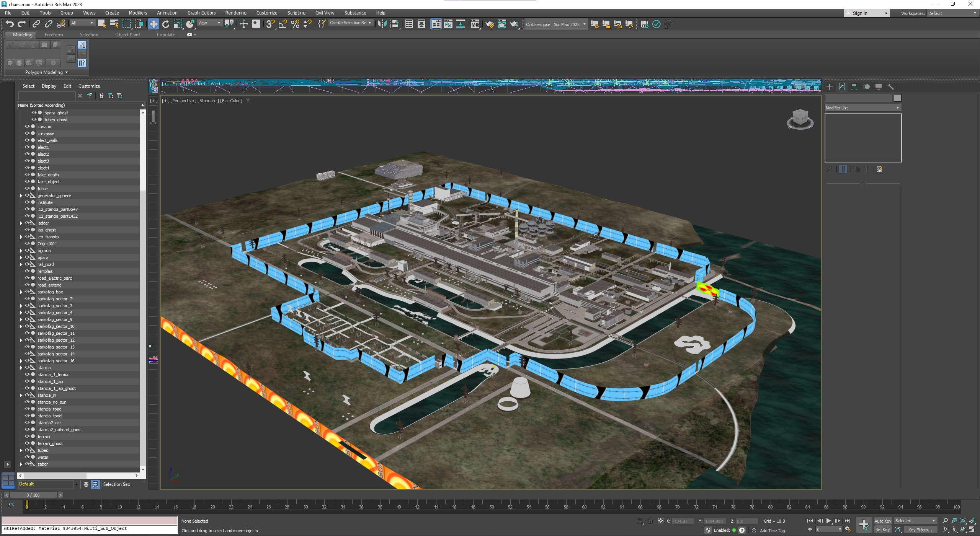Hide the fake_death object with eye icon

27,174
